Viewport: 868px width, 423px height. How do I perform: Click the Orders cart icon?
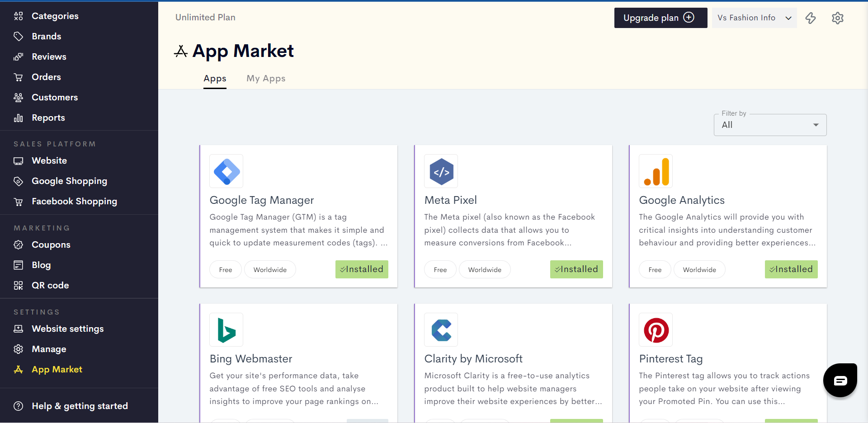(x=18, y=77)
